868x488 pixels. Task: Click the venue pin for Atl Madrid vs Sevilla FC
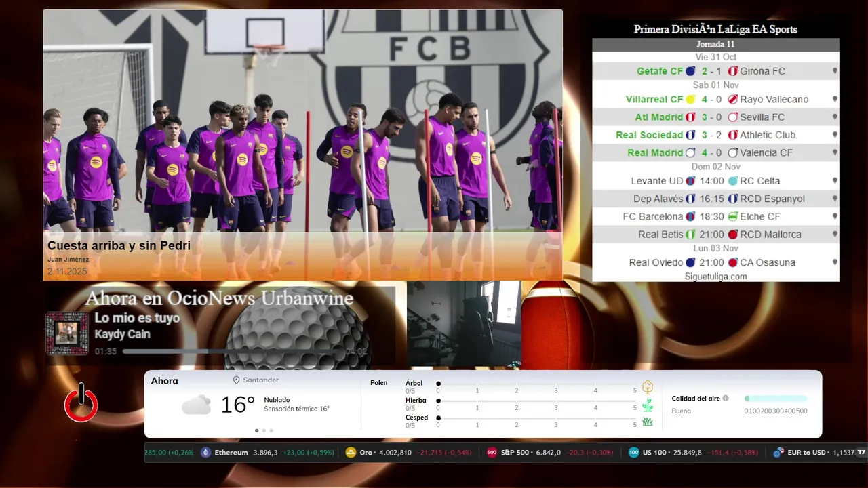835,117
